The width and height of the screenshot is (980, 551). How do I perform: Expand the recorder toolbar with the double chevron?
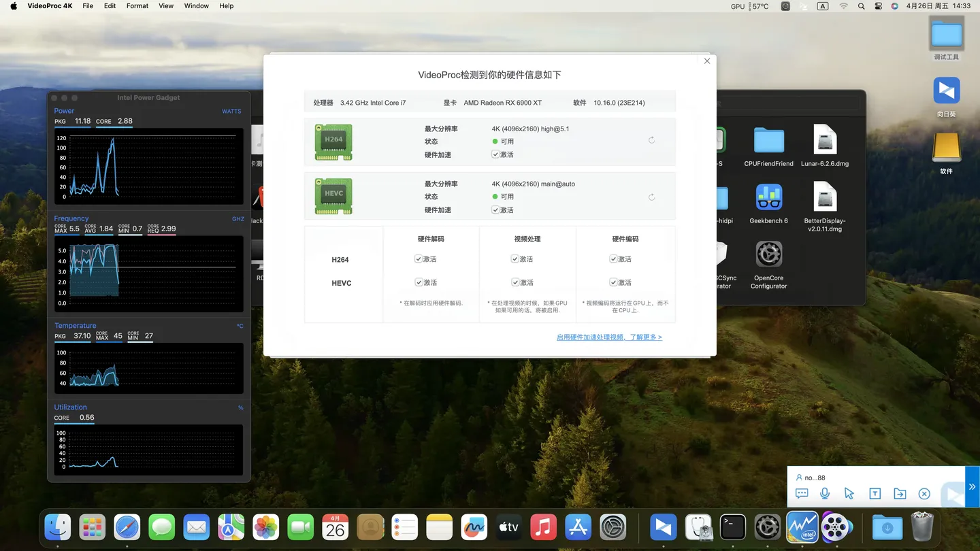point(972,487)
